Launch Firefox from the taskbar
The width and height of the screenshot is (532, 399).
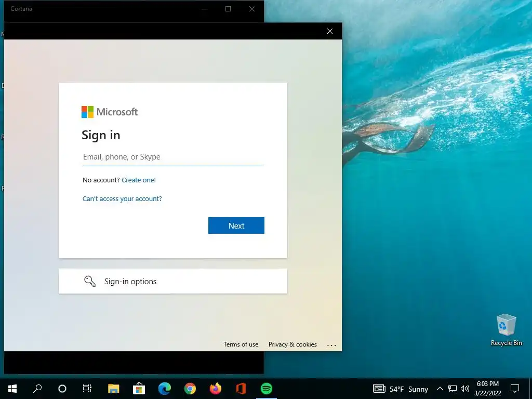(216, 389)
